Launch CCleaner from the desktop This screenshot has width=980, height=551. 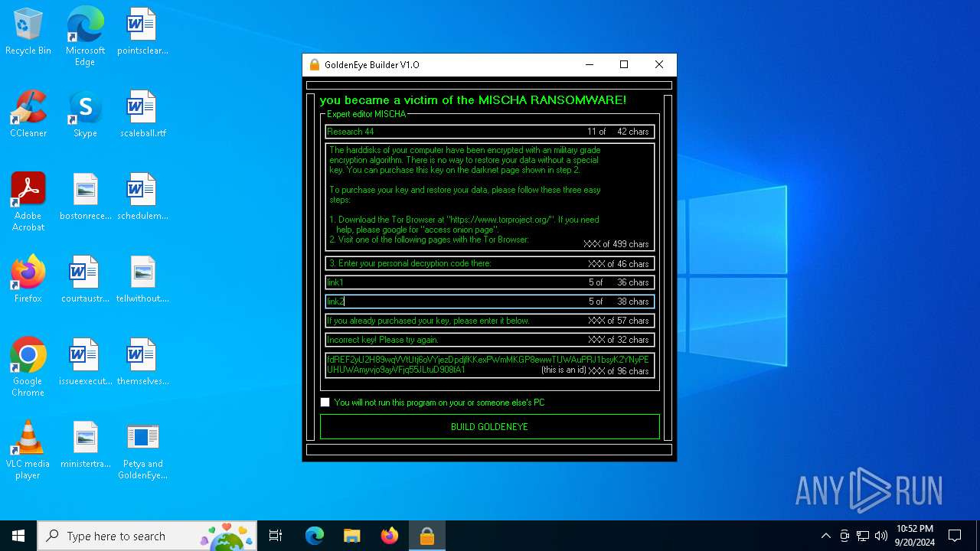[28, 115]
